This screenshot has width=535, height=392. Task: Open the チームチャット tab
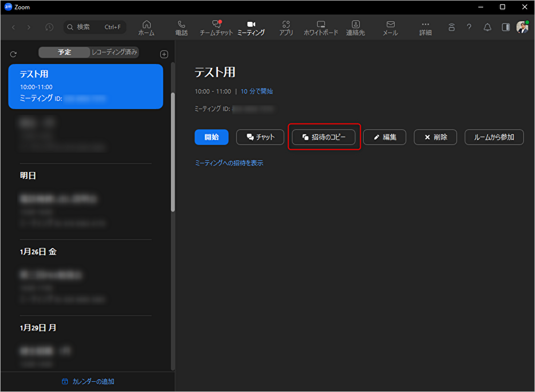[216, 28]
